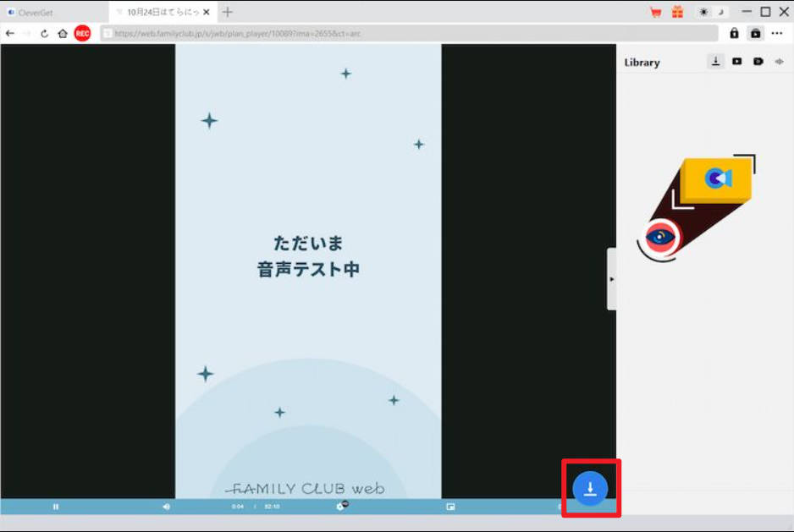Collapse the Library side panel
Image resolution: width=794 pixels, height=532 pixels.
pos(611,279)
